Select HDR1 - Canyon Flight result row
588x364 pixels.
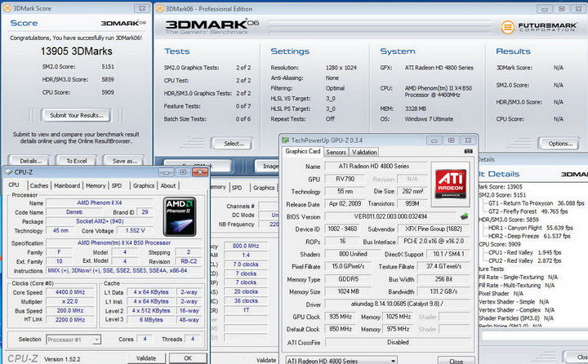pos(531,228)
